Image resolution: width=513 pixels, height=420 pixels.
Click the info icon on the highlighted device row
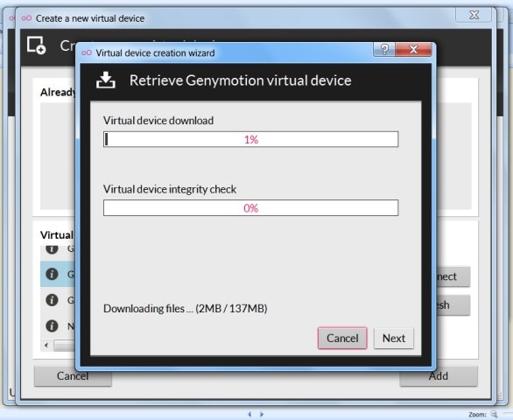[x=52, y=274]
